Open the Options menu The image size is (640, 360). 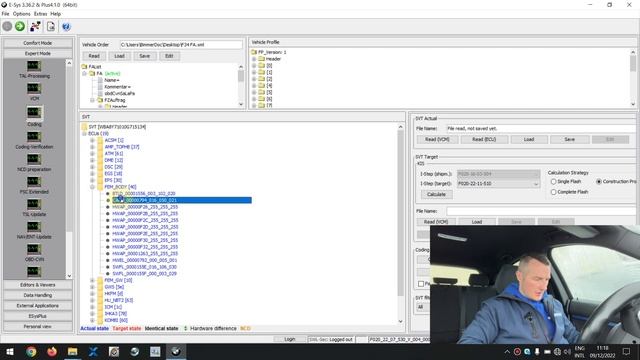pyautogui.click(x=21, y=14)
